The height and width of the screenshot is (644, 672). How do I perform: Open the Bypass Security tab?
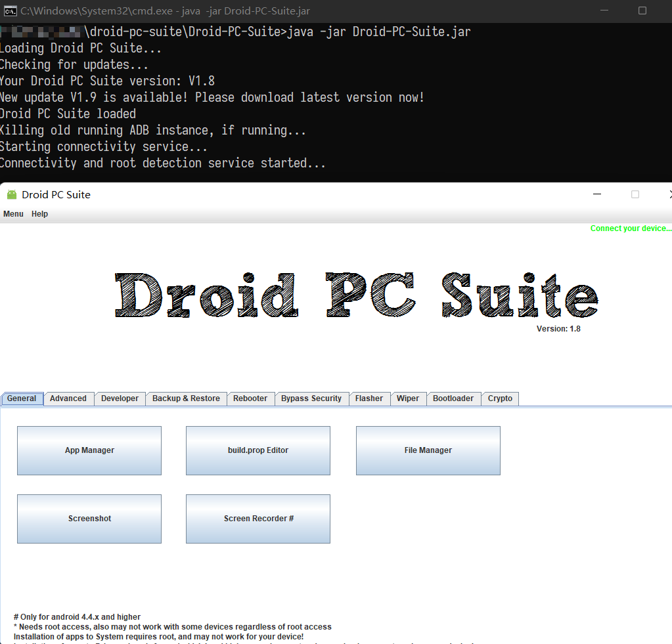[x=311, y=398]
